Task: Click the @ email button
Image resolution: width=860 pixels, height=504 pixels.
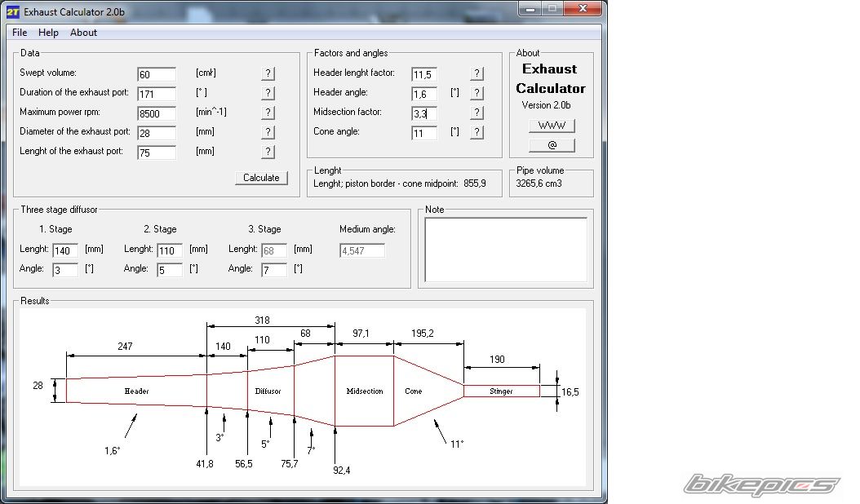Action: point(552,145)
